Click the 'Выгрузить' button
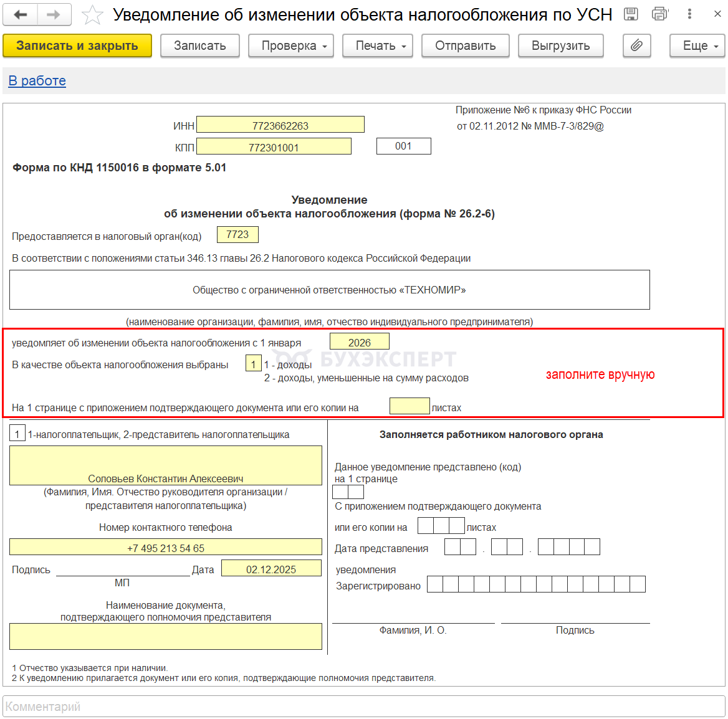 (561, 45)
